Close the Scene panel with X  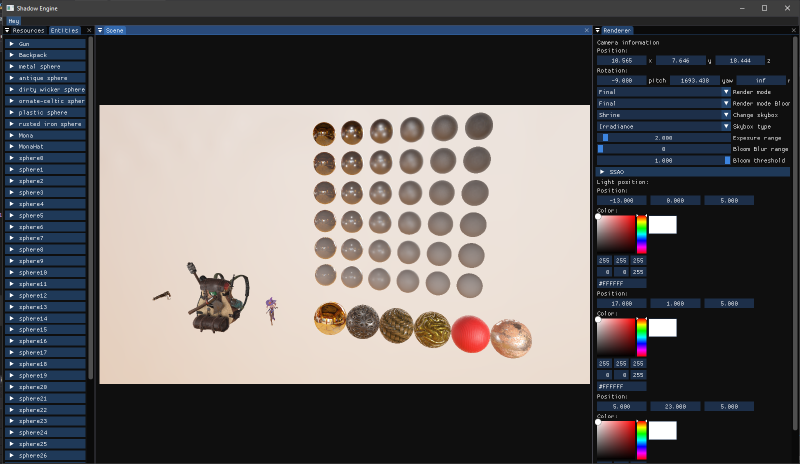pyautogui.click(x=587, y=31)
